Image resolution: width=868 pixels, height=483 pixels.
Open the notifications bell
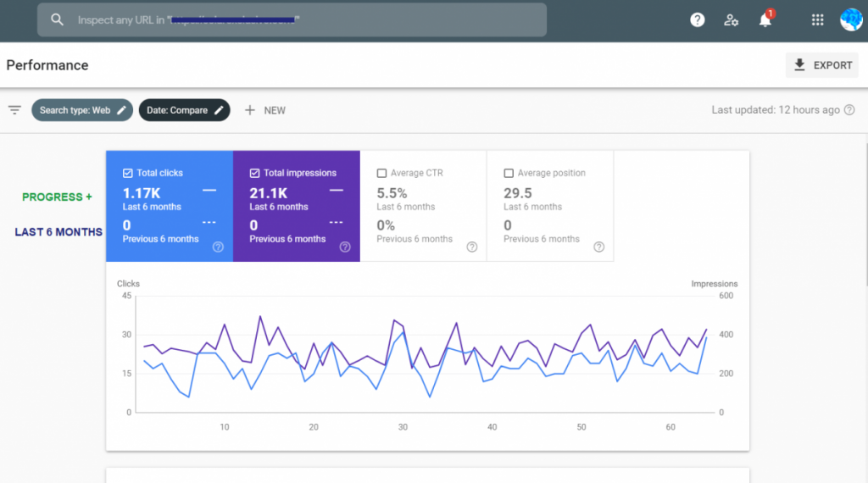[x=765, y=20]
